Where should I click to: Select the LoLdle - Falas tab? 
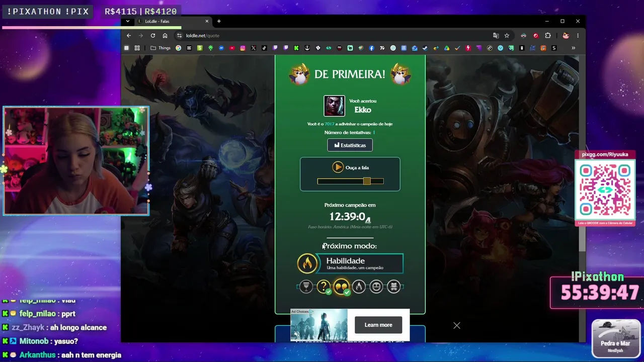pyautogui.click(x=172, y=21)
